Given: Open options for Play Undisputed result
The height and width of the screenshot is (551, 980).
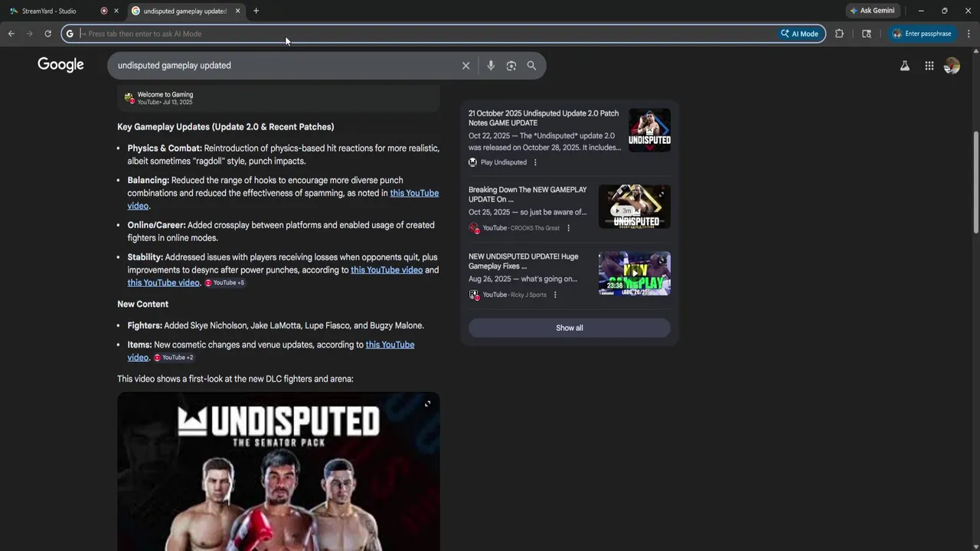Looking at the screenshot, I should pos(535,162).
